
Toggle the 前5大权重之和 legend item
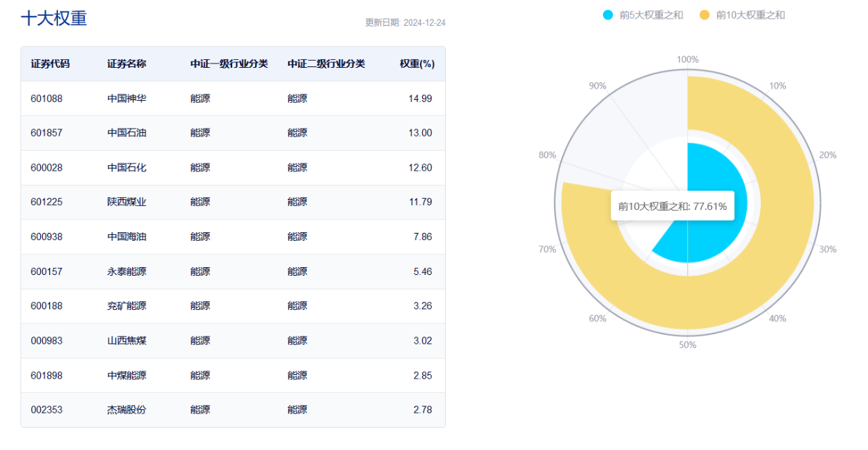coord(643,15)
